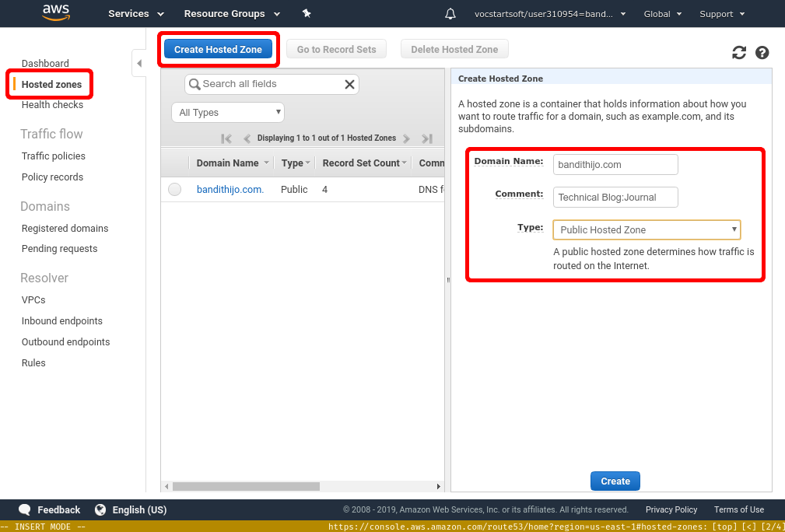785x532 pixels.
Task: Refresh the hosted zones list
Action: (739, 52)
